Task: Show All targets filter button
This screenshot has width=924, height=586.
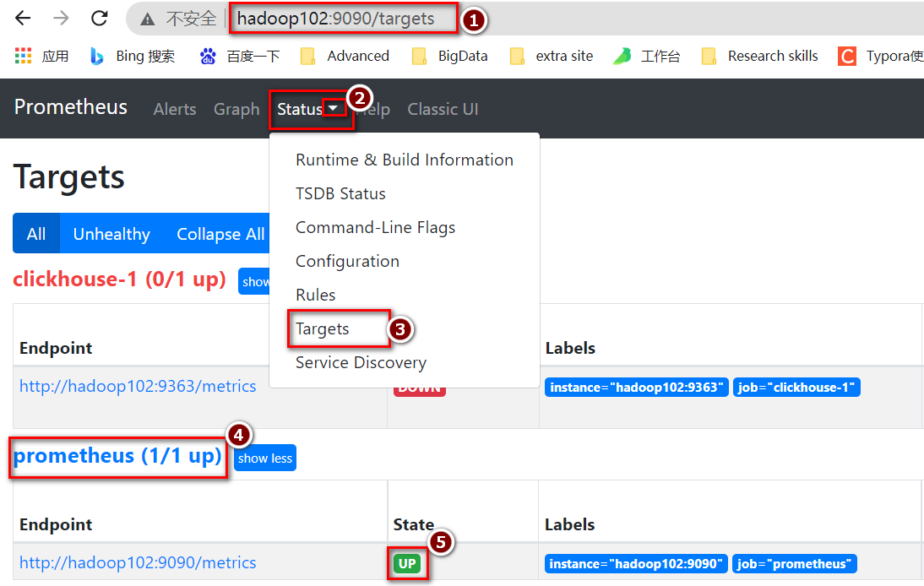Action: point(36,233)
